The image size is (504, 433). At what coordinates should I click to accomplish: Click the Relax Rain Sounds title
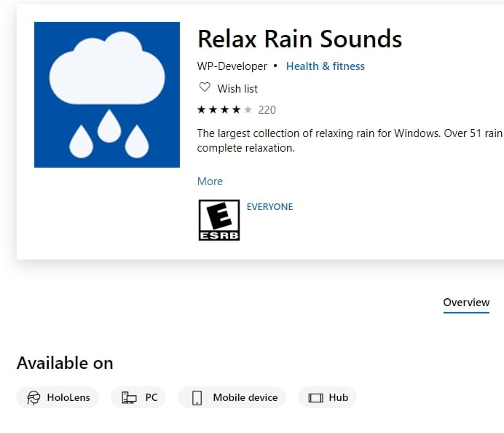coord(299,39)
